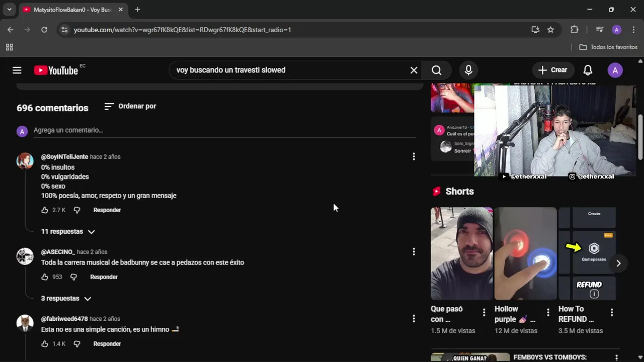Image resolution: width=644 pixels, height=362 pixels.
Task: Click @ASECINO_ profile picture
Action: (25, 256)
